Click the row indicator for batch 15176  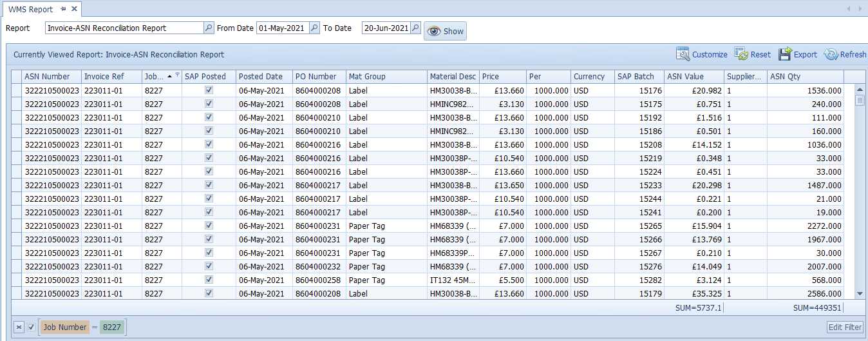pos(17,90)
